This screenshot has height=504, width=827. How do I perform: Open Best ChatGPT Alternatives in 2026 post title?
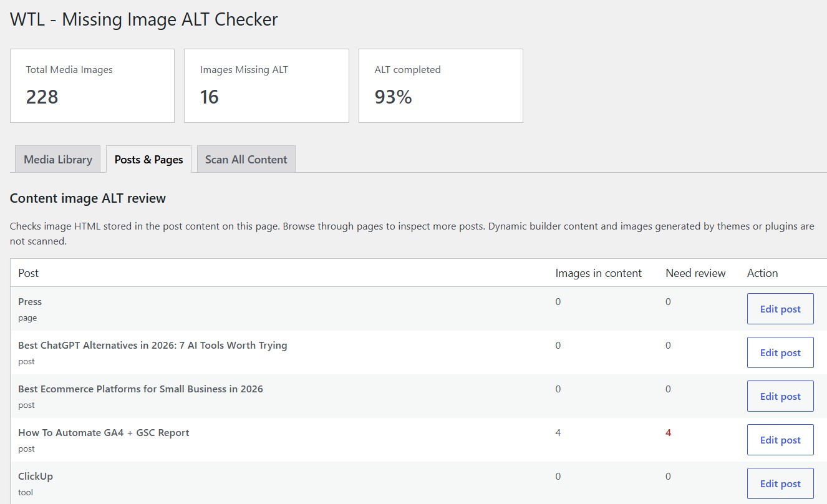153,346
